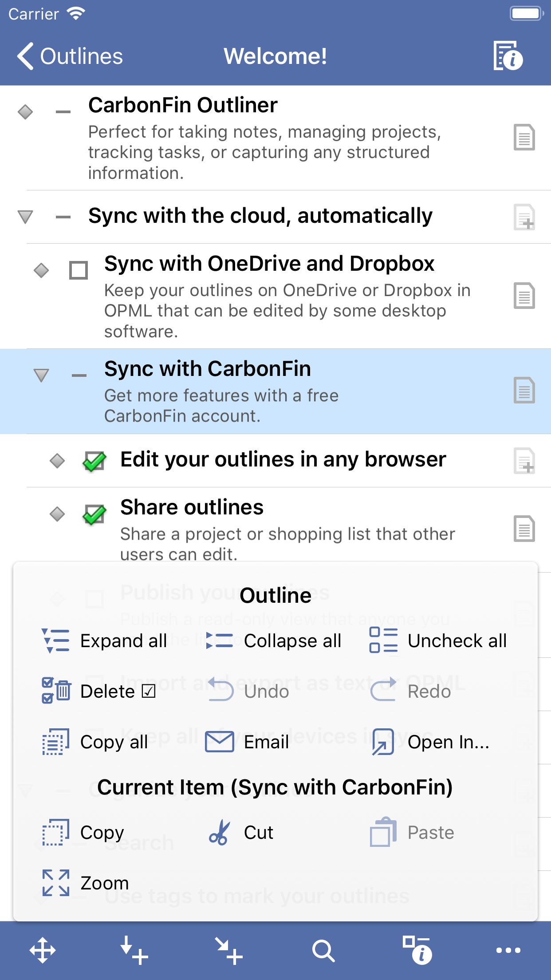The width and height of the screenshot is (551, 980).
Task: Check the Sync with OneDrive and Dropbox checkbox
Action: (79, 270)
